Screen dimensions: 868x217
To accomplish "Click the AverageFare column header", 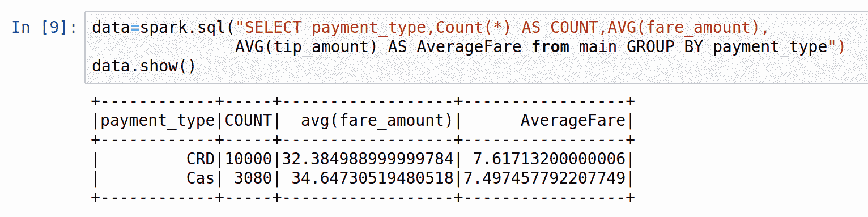I will click(573, 121).
